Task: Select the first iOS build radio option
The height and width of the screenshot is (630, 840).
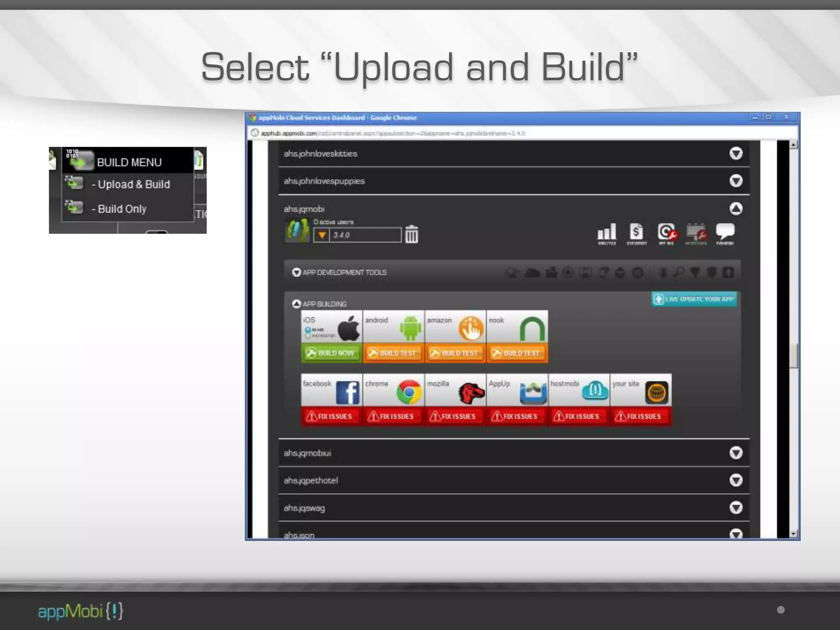Action: pyautogui.click(x=307, y=330)
